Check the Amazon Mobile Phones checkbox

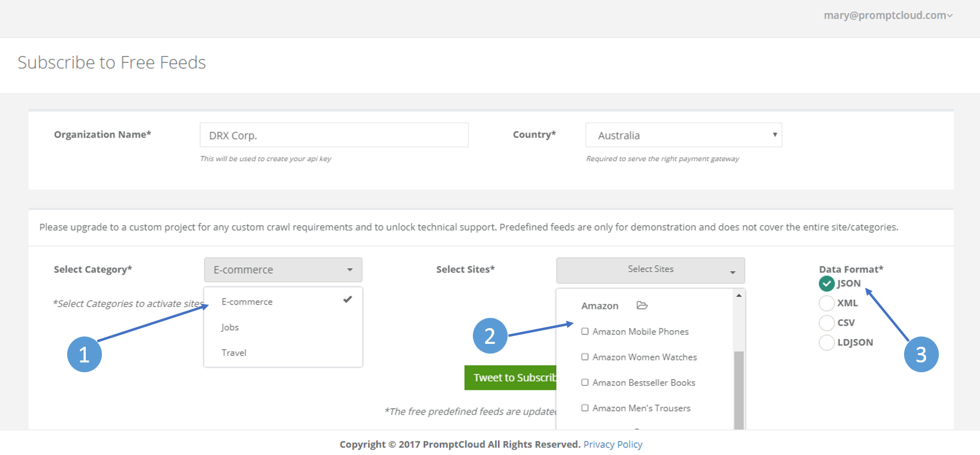point(585,332)
